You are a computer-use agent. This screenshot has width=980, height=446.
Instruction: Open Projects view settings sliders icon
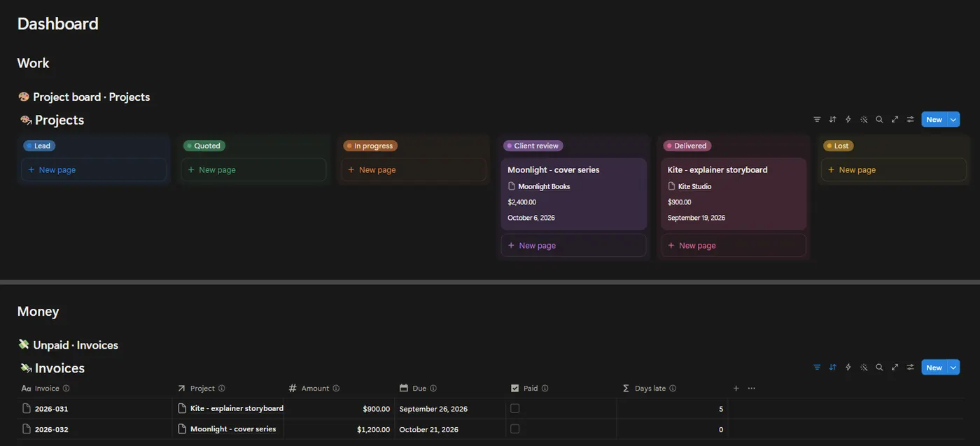coord(910,120)
